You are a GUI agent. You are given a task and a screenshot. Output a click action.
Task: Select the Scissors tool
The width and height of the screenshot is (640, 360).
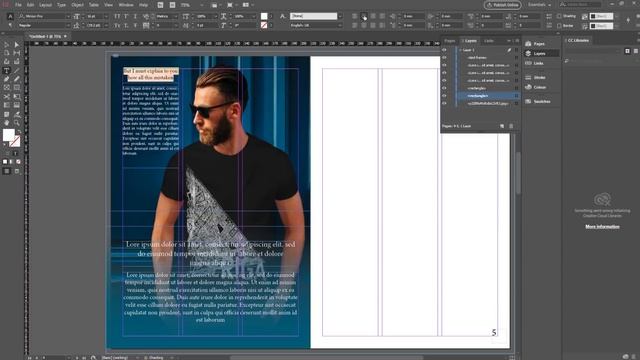pyautogui.click(x=7, y=97)
